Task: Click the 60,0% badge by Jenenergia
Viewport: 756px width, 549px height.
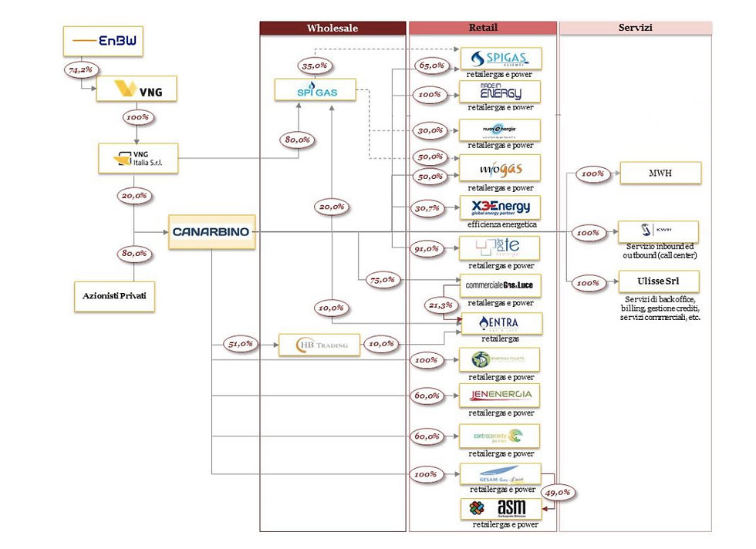Action: [x=427, y=396]
